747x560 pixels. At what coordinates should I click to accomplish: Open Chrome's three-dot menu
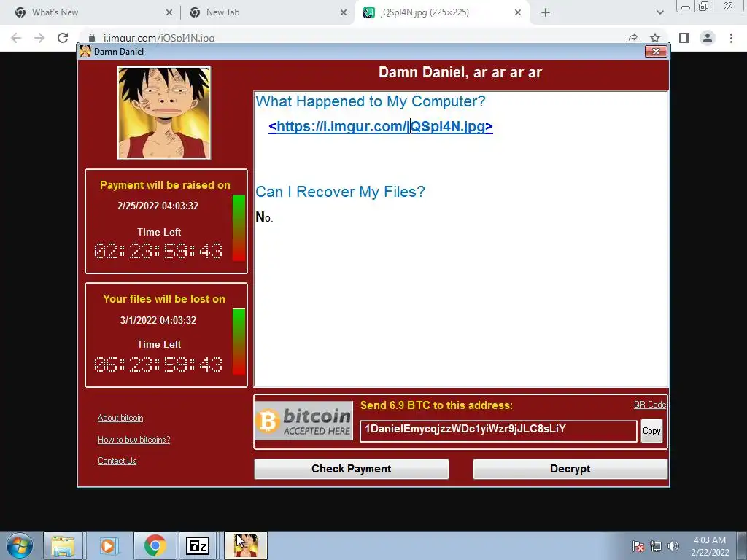click(731, 38)
